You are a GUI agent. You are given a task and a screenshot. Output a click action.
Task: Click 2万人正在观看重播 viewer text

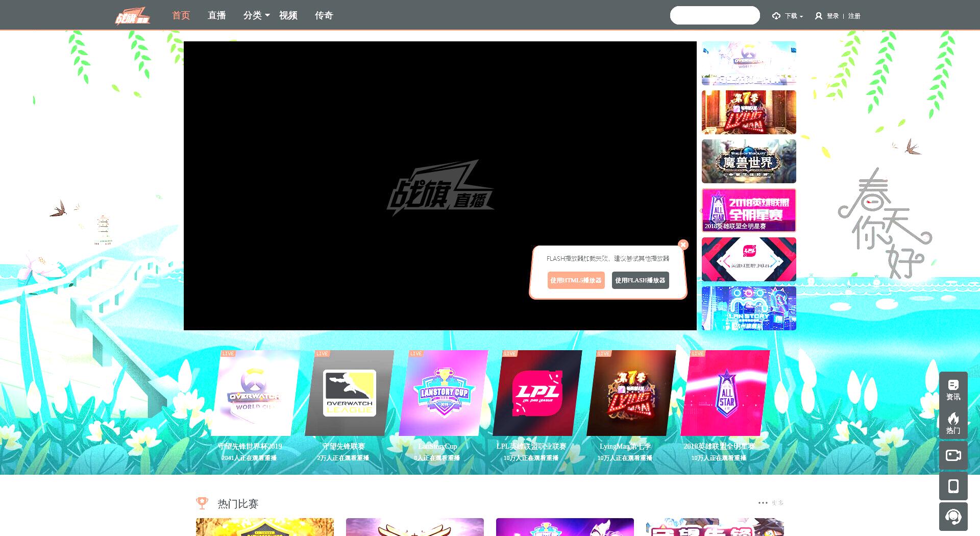[343, 458]
